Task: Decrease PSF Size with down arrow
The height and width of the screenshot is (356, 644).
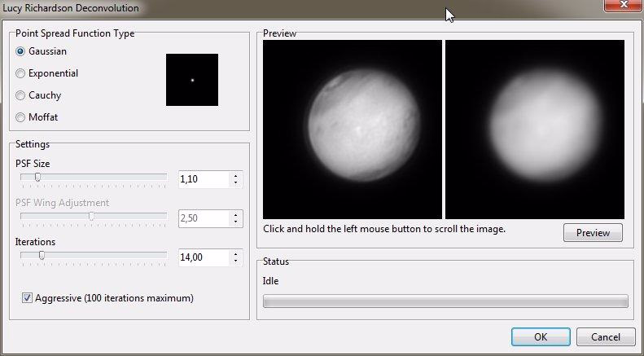Action: tap(235, 182)
